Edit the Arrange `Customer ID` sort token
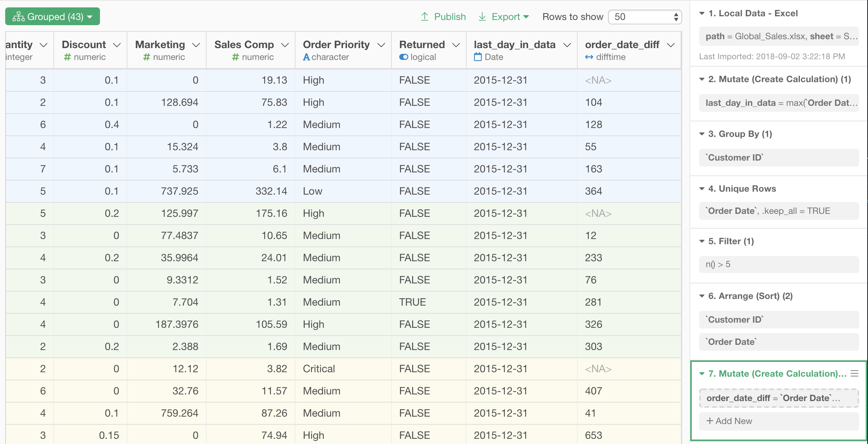This screenshot has width=868, height=444. (779, 320)
